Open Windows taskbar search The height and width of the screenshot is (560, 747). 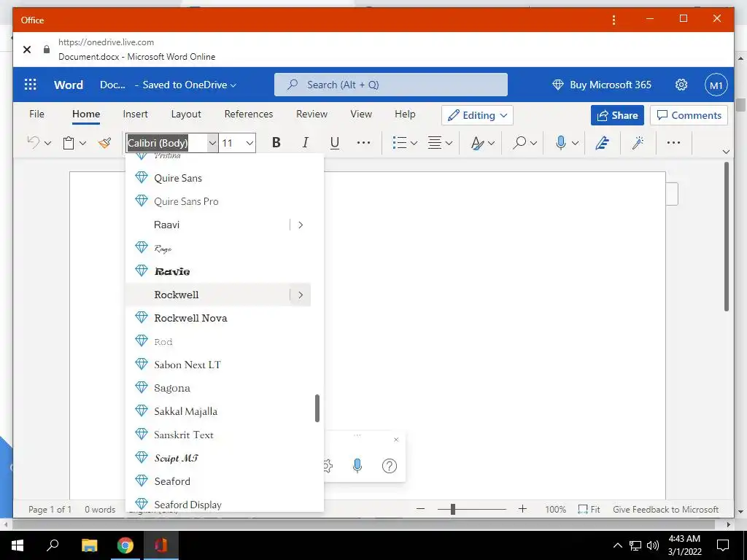click(x=53, y=545)
